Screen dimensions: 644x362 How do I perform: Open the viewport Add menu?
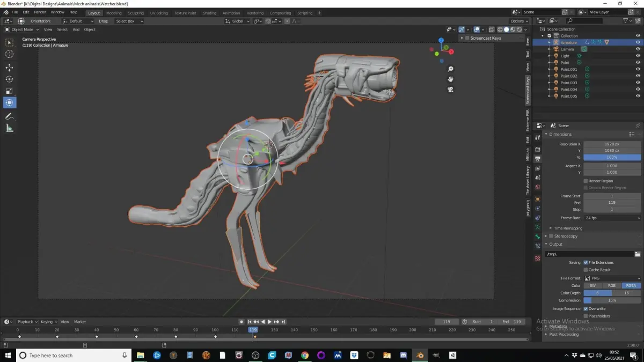[76, 29]
